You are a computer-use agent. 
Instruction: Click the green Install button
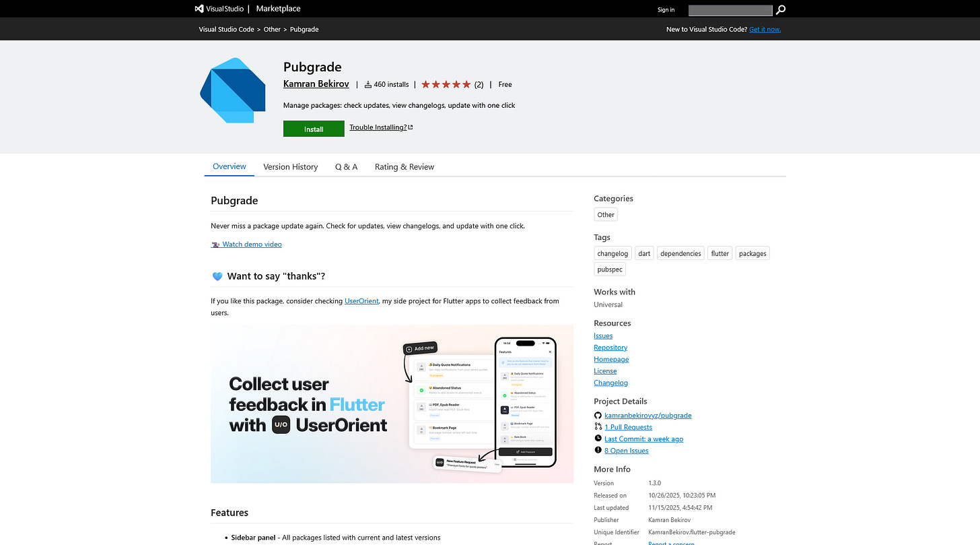point(314,129)
